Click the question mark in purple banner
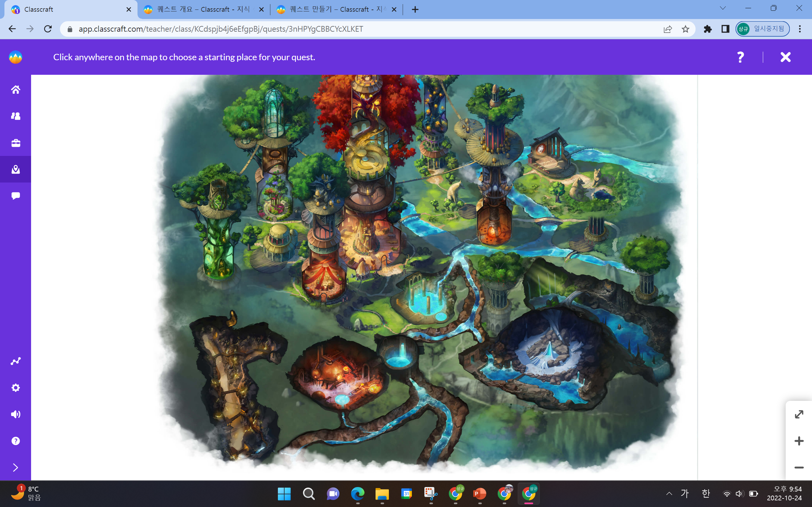The image size is (812, 507). click(x=740, y=57)
